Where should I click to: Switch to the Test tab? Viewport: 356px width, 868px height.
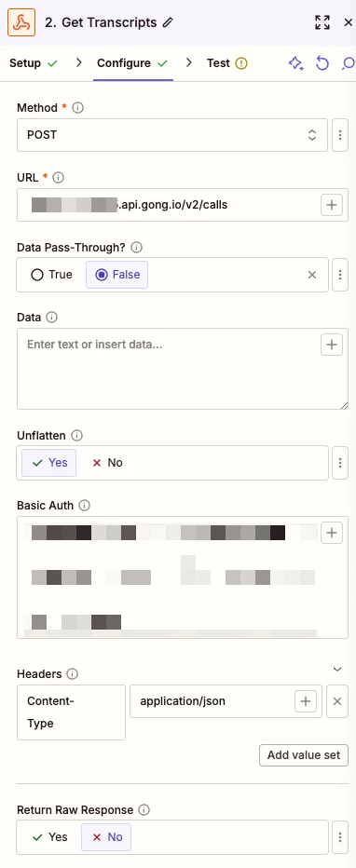point(227,63)
